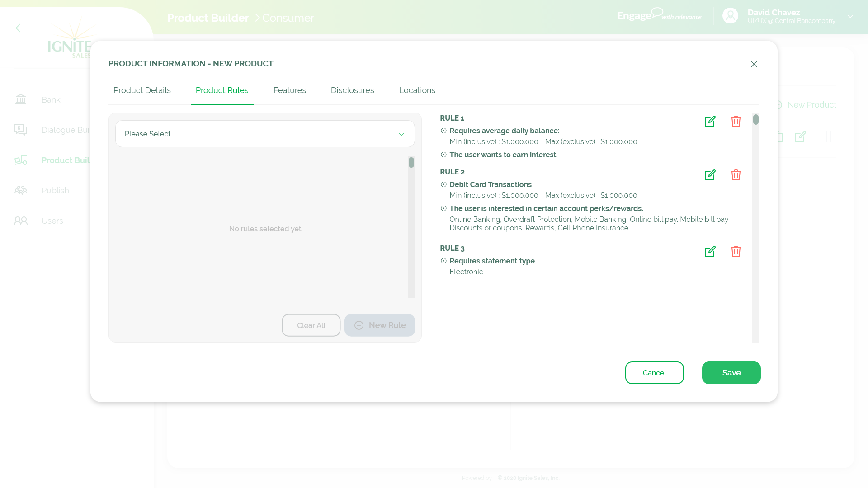Delete Rule 3 using the trash icon
Image resolution: width=868 pixels, height=488 pixels.
pyautogui.click(x=736, y=251)
